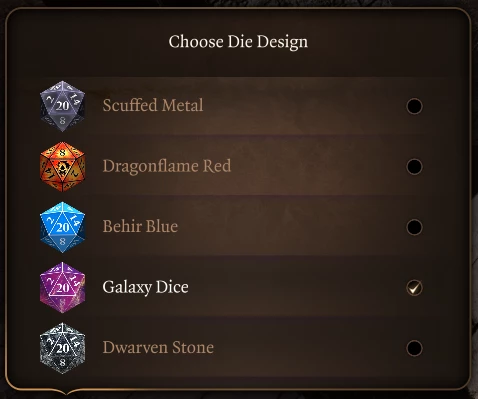
Task: Click empty space in the Scuffed Metal row
Action: (x=300, y=106)
